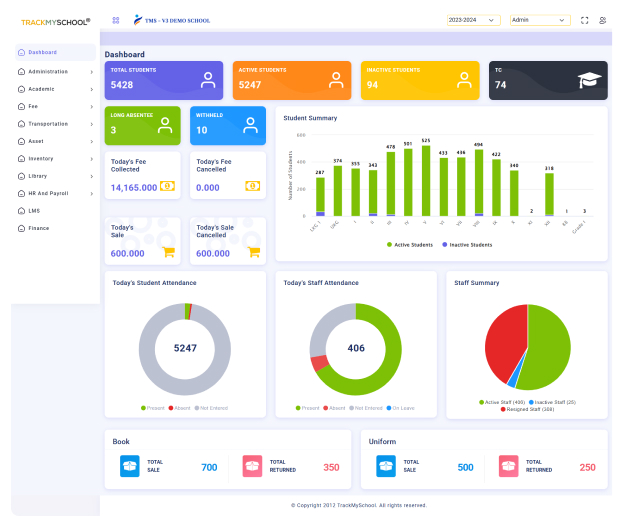Image resolution: width=623 pixels, height=529 pixels.
Task: Open the LMS sidebar item
Action: (x=34, y=211)
